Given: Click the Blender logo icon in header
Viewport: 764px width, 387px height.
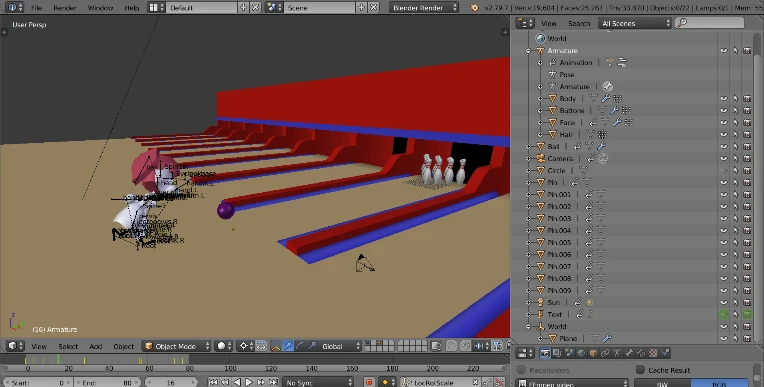Looking at the screenshot, I should click(474, 7).
